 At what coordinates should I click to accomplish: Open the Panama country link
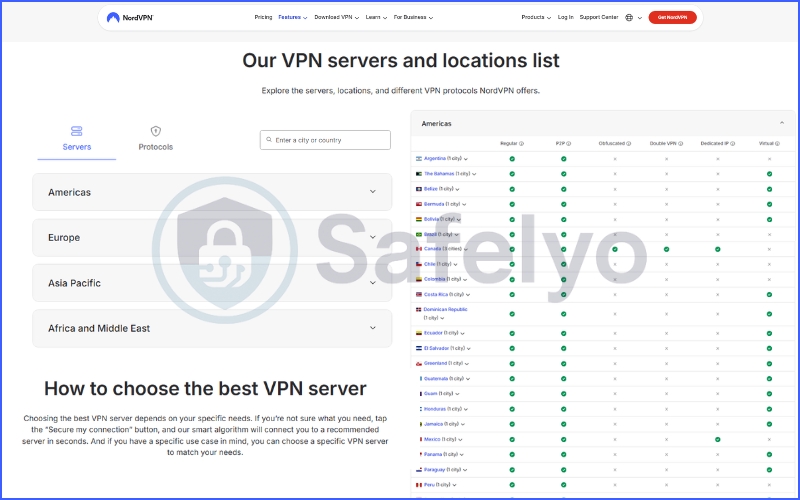433,454
